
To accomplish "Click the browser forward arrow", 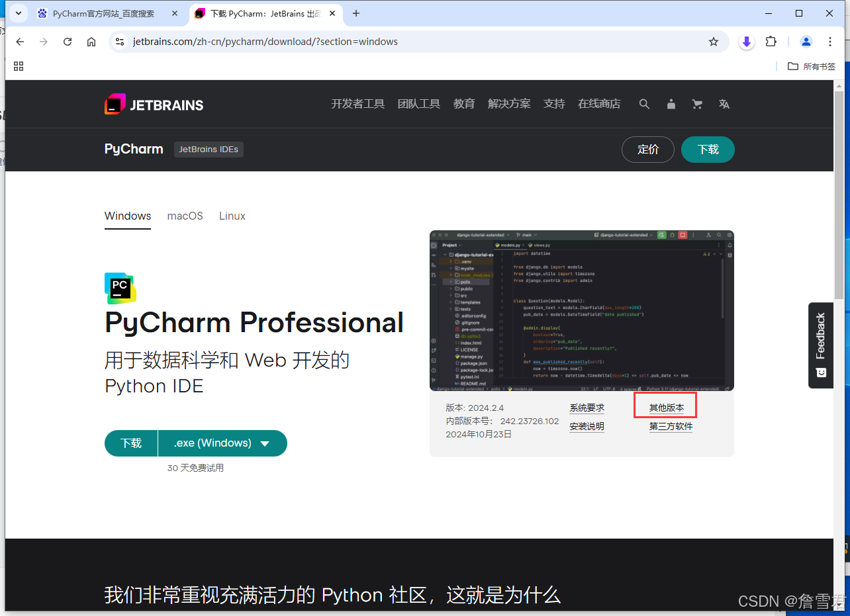I will (44, 42).
